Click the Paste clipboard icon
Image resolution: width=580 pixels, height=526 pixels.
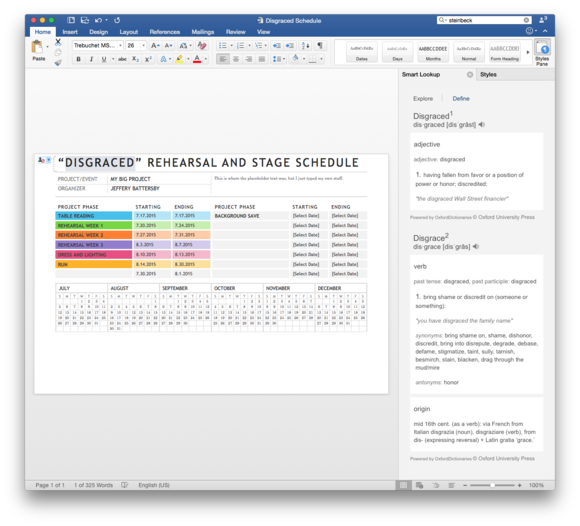pyautogui.click(x=37, y=48)
